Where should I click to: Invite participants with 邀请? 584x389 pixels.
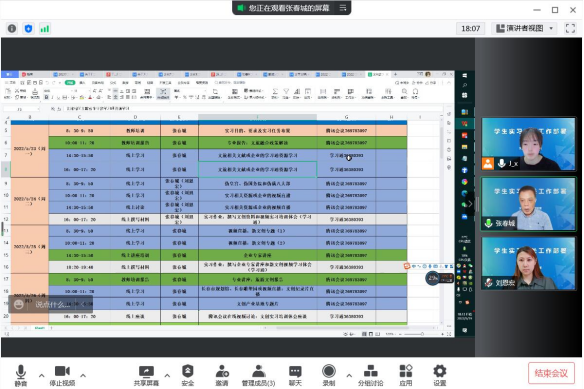click(222, 376)
